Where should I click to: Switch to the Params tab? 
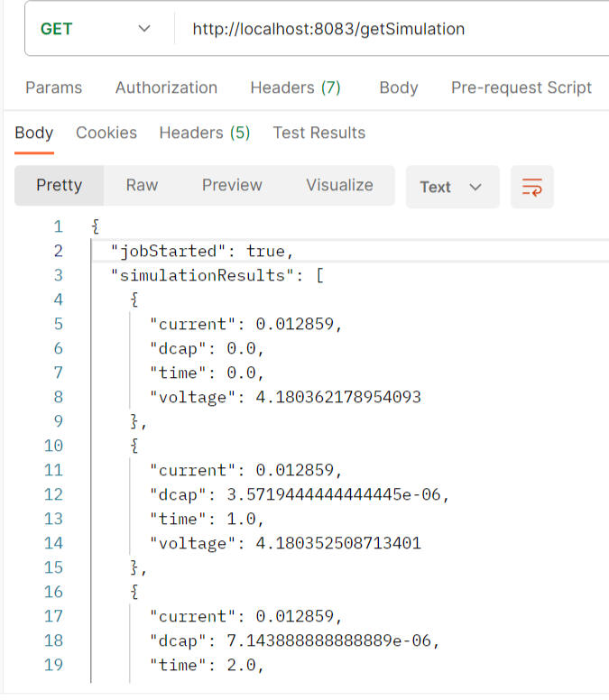53,87
